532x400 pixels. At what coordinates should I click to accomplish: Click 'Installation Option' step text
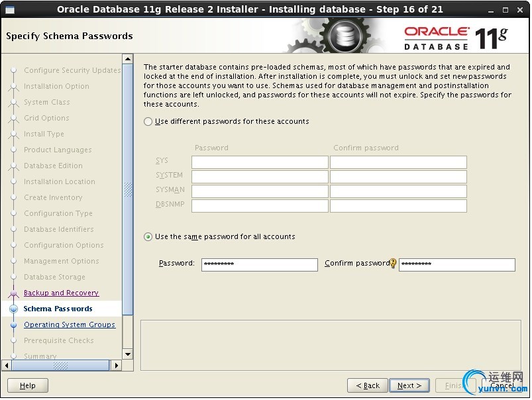tap(56, 86)
